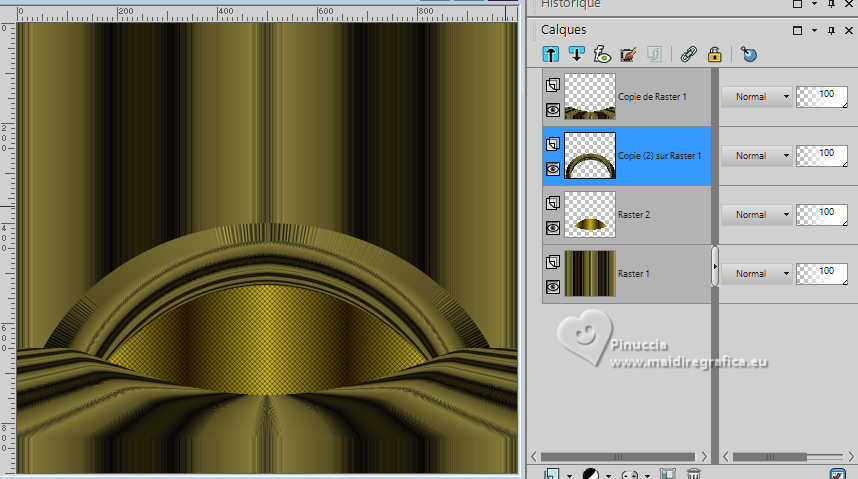The image size is (858, 479).
Task: Click left scroll arrow of layer list scrollbar
Action: point(534,456)
